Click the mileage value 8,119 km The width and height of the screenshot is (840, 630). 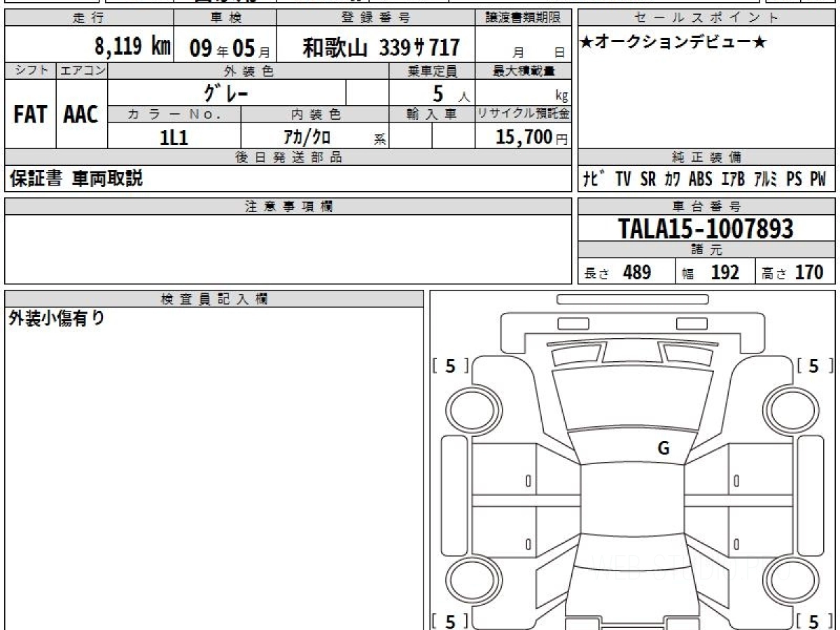click(x=133, y=48)
